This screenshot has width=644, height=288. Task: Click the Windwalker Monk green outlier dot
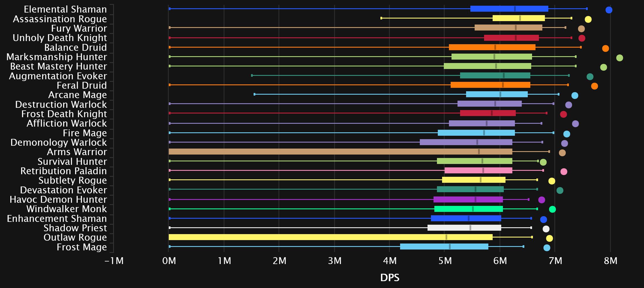click(x=552, y=209)
